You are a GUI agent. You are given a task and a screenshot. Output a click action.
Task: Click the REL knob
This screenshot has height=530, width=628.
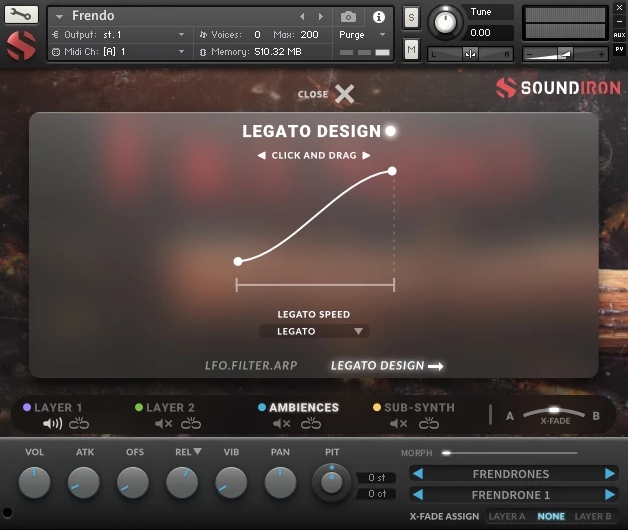182,482
